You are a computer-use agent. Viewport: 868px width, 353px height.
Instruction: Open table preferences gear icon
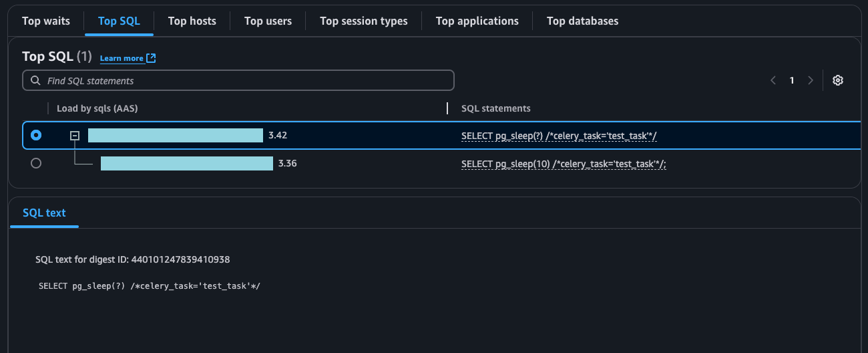coord(838,80)
